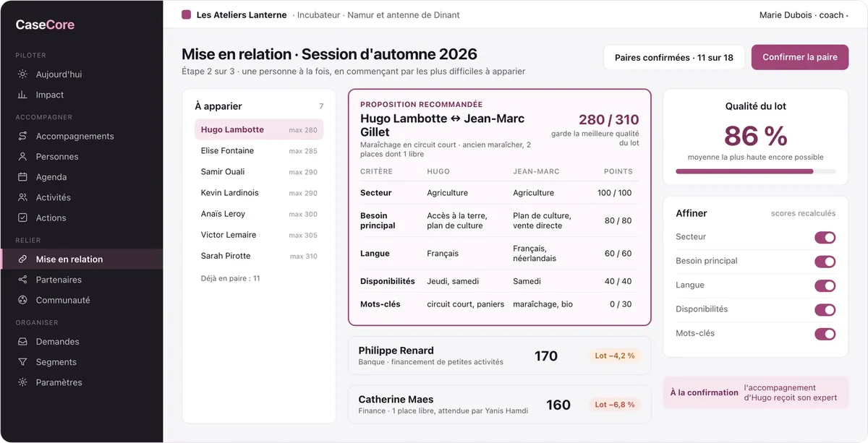Confirm the pair with Confirmer la paire
The width and height of the screenshot is (868, 443).
pyautogui.click(x=800, y=57)
